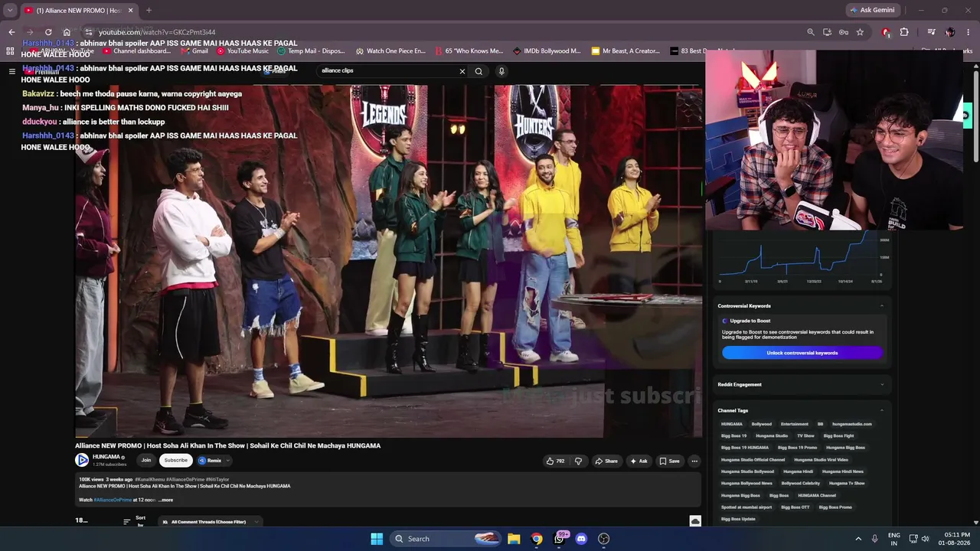Open the YouTube hamburger guide menu
The image size is (980, 551).
click(11, 71)
